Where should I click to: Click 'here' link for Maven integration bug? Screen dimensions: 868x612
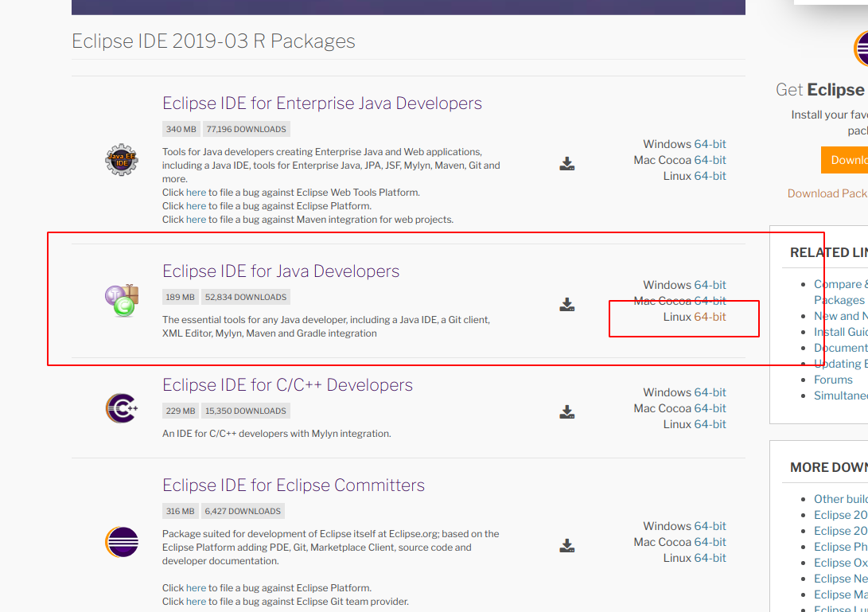point(196,220)
